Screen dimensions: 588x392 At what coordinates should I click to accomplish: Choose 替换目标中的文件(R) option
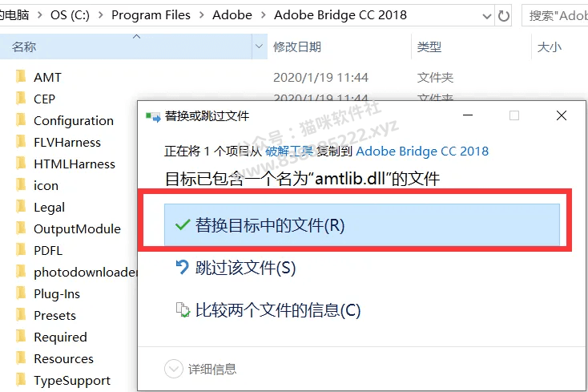(x=361, y=225)
